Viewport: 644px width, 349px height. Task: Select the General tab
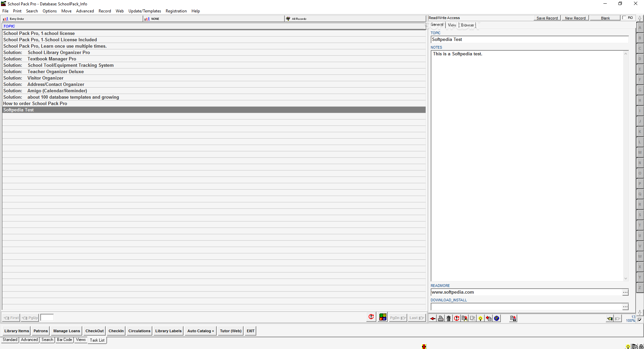click(x=437, y=25)
